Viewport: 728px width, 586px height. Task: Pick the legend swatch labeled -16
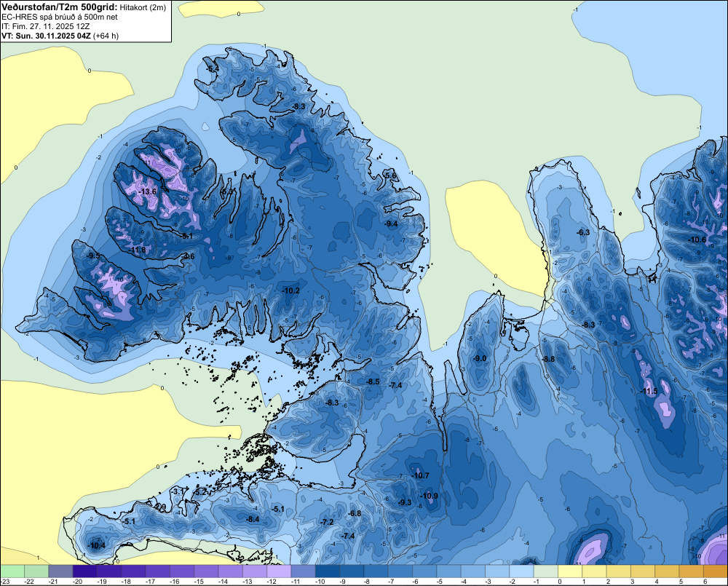tap(182, 571)
